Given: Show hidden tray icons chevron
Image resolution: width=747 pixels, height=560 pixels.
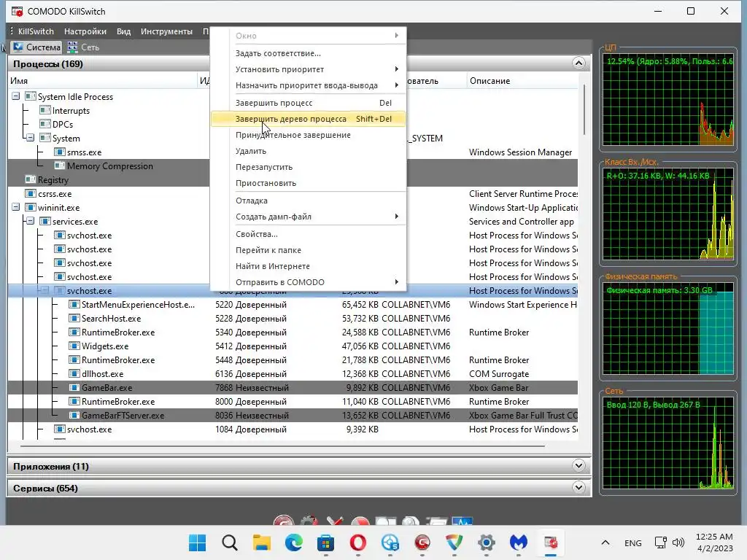Looking at the screenshot, I should point(605,542).
